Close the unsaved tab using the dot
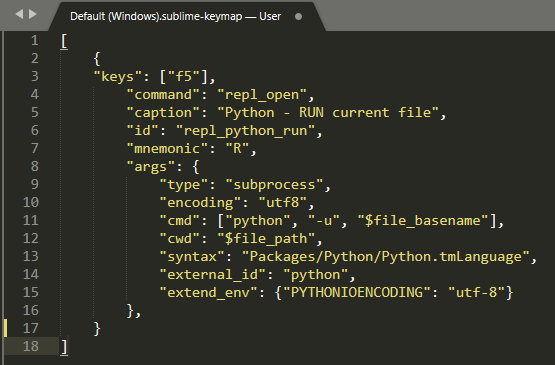Screen dimensions: 555x365 tap(298, 16)
